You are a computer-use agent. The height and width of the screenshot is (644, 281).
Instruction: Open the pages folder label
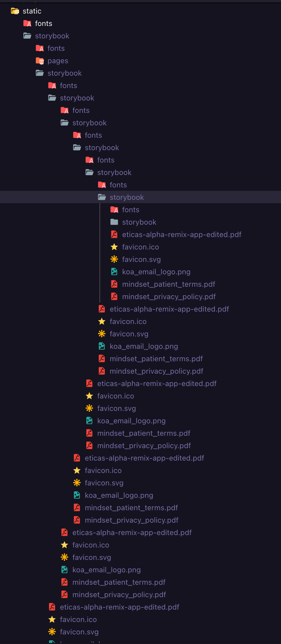coord(58,61)
